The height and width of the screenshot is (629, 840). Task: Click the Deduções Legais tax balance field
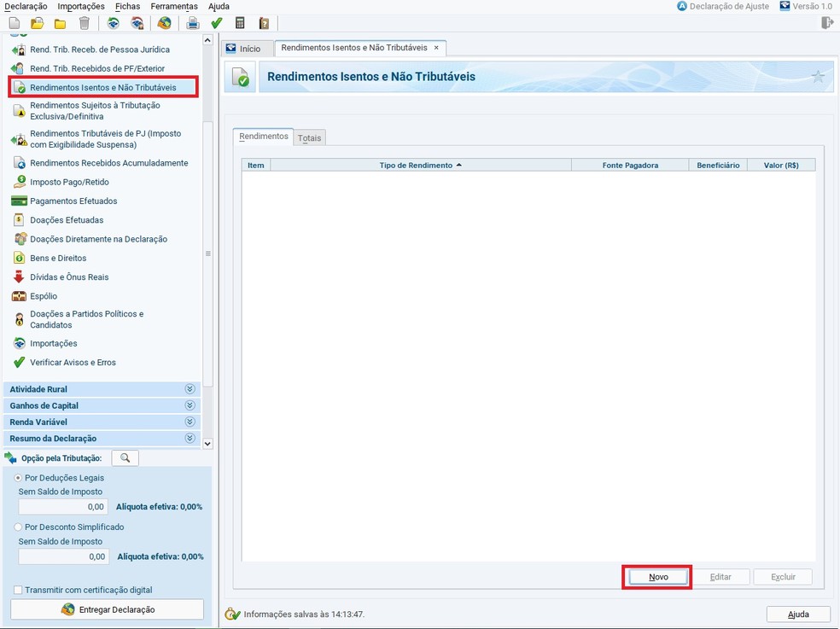[x=63, y=506]
